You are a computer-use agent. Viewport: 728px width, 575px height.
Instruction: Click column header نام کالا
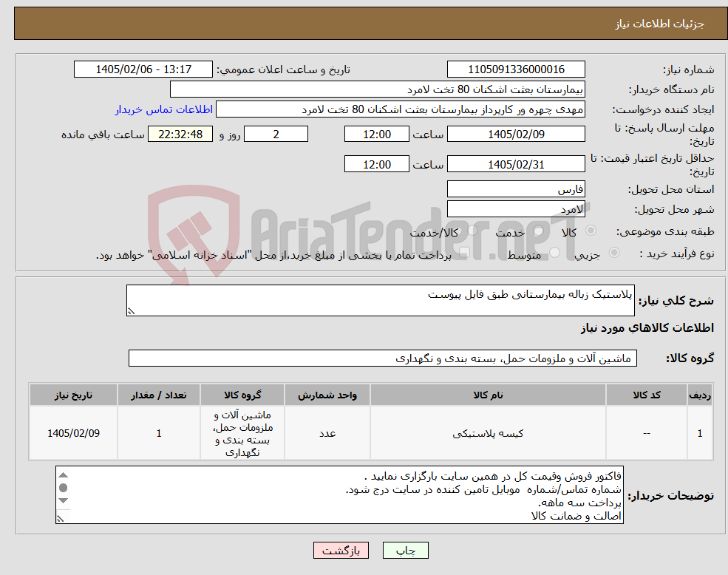pyautogui.click(x=488, y=395)
